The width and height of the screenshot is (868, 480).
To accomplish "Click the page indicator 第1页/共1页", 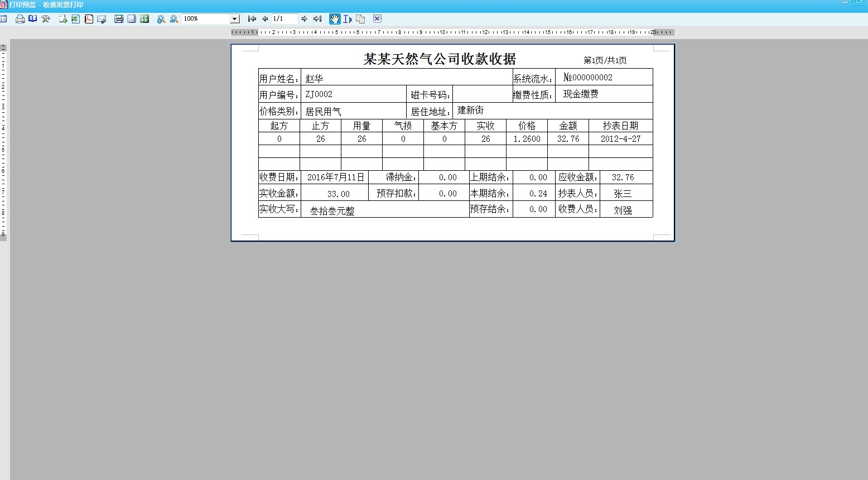I will [605, 60].
